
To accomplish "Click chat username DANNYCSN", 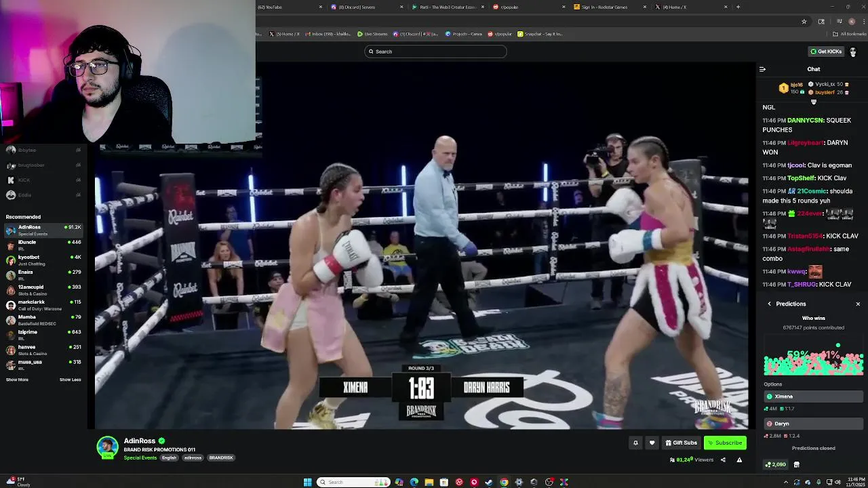I will (x=805, y=121).
